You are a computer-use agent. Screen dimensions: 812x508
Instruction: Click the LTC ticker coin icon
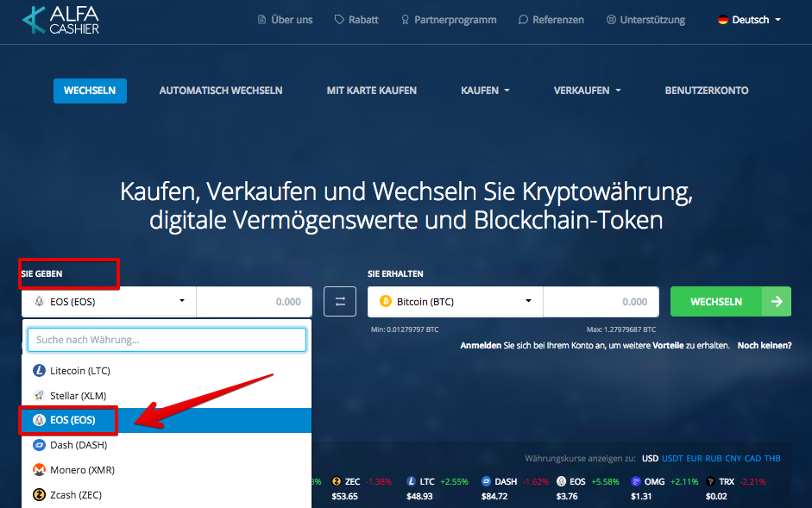(x=412, y=481)
